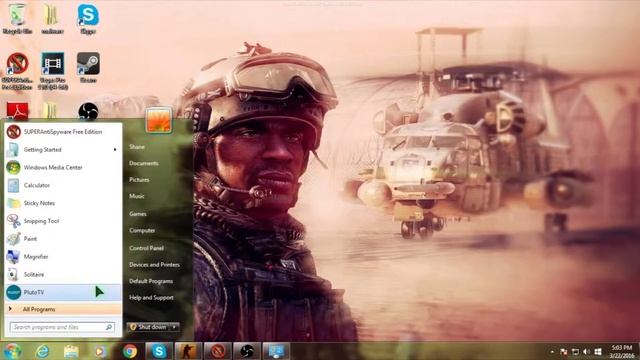Open the Action Center flag in tray
The width and height of the screenshot is (640, 360).
(564, 351)
